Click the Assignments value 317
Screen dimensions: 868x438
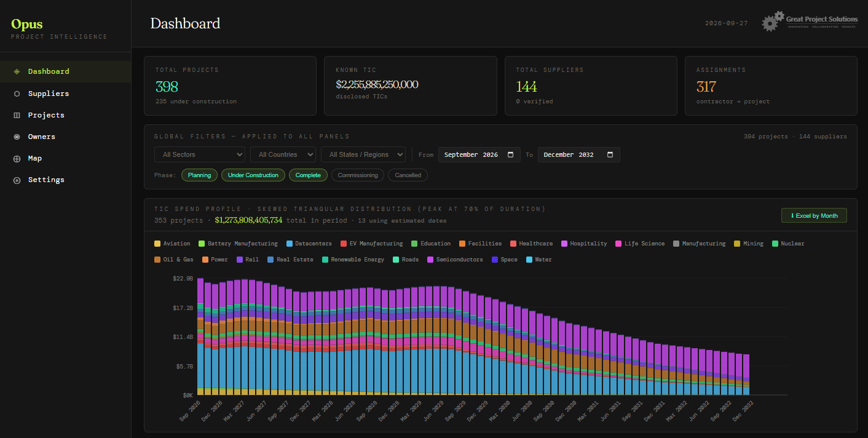click(706, 86)
